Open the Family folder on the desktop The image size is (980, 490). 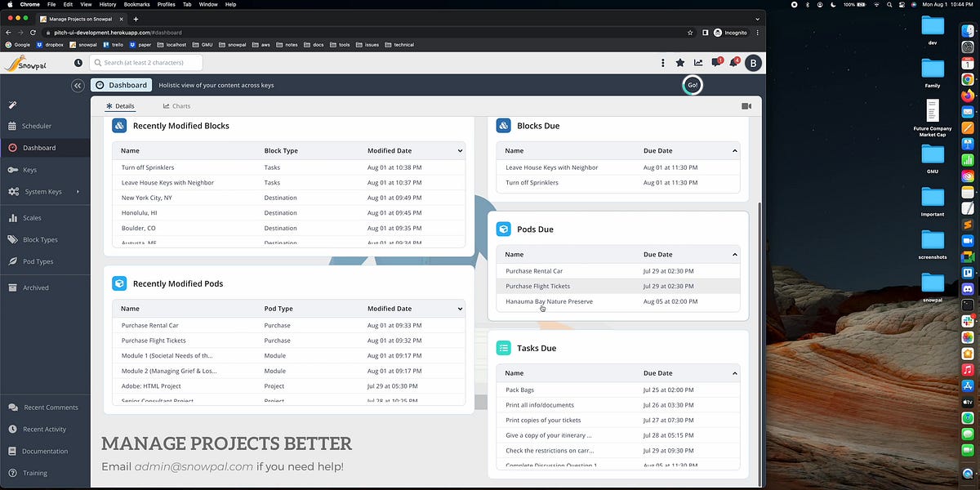click(x=932, y=72)
